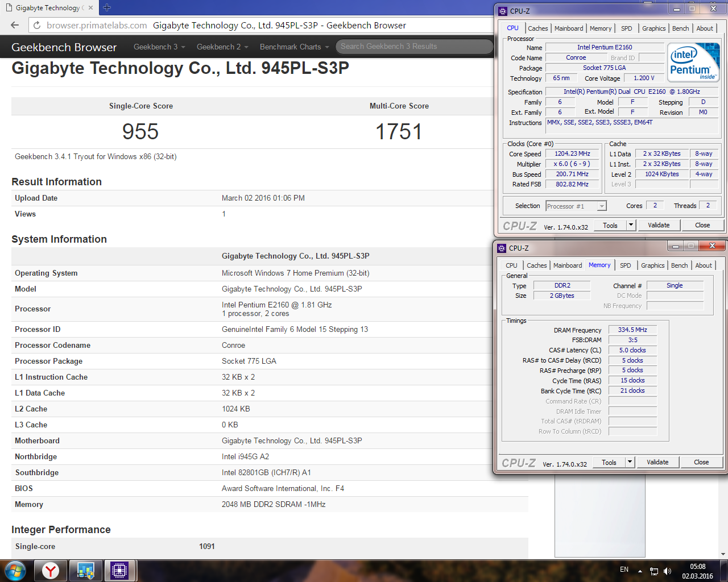
Task: Open a new browser tab
Action: [107, 7]
